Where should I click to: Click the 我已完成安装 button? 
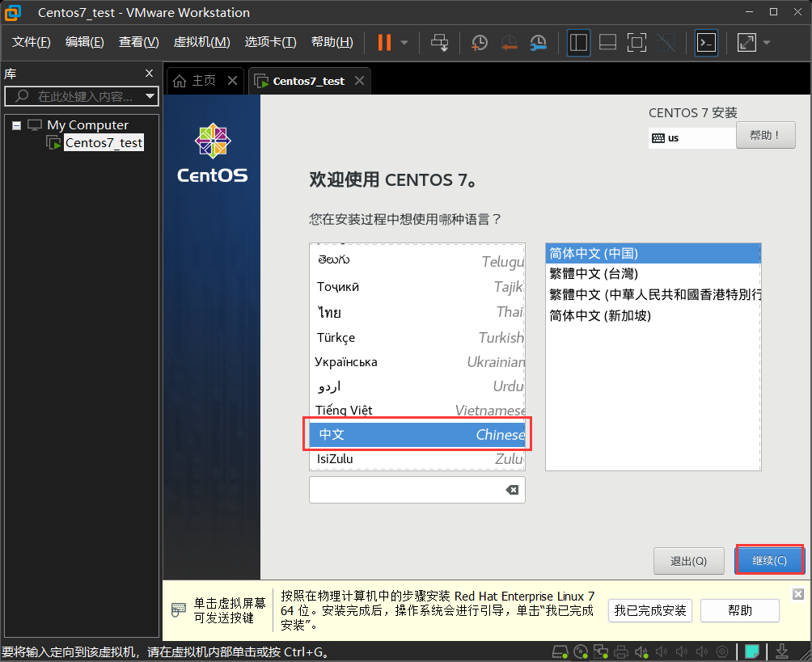[x=649, y=610]
